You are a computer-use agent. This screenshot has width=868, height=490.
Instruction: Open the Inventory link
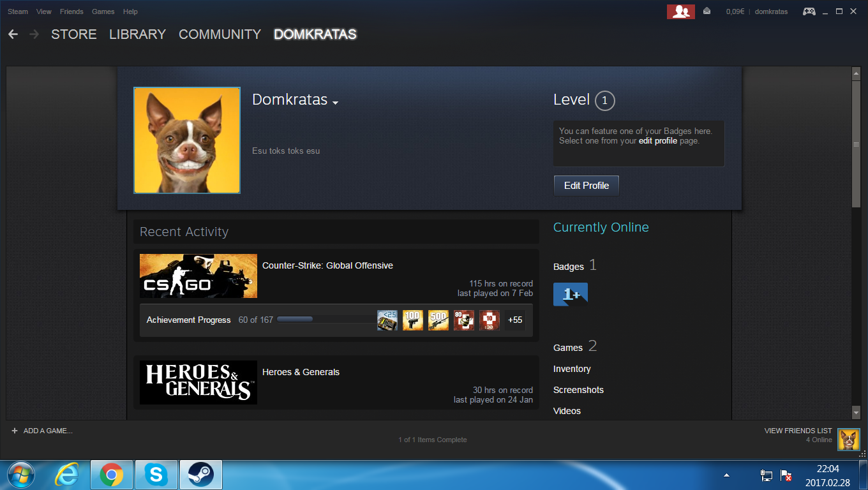pyautogui.click(x=572, y=369)
